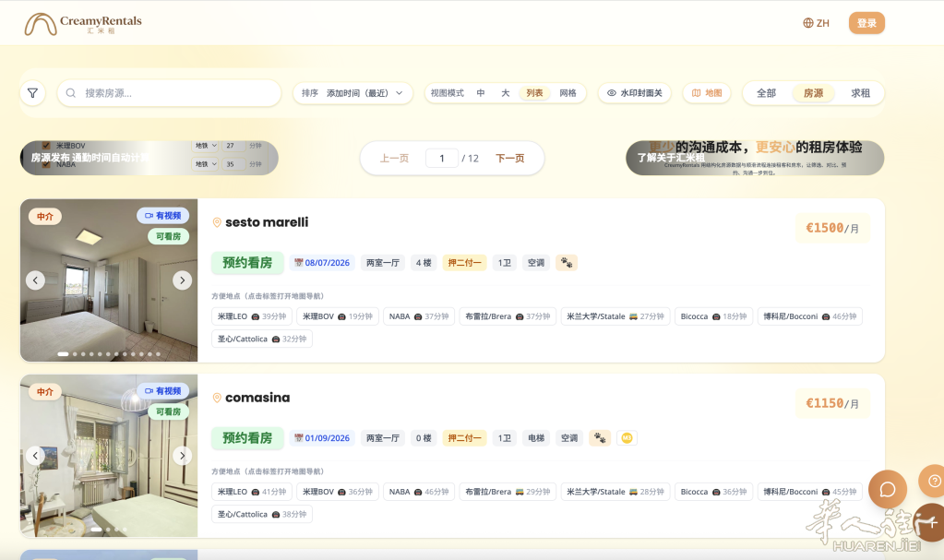
Task: Click pets-allowed paw icon on comasina listing
Action: (x=600, y=438)
